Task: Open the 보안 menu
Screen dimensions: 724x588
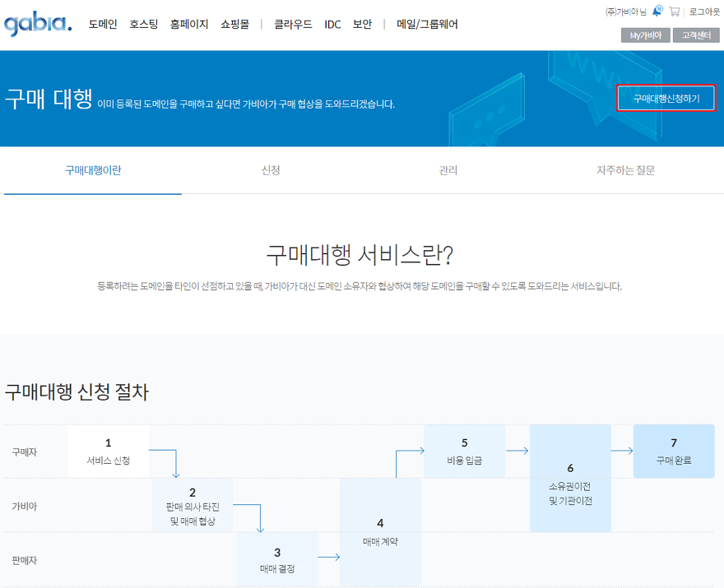Action: click(x=363, y=24)
